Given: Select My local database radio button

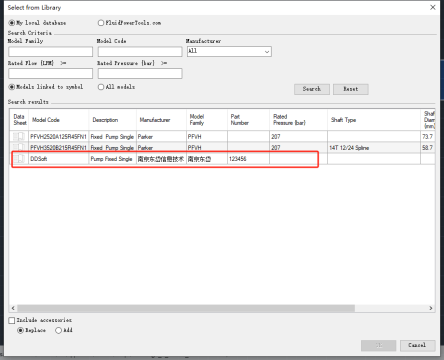Looking at the screenshot, I should (x=12, y=23).
